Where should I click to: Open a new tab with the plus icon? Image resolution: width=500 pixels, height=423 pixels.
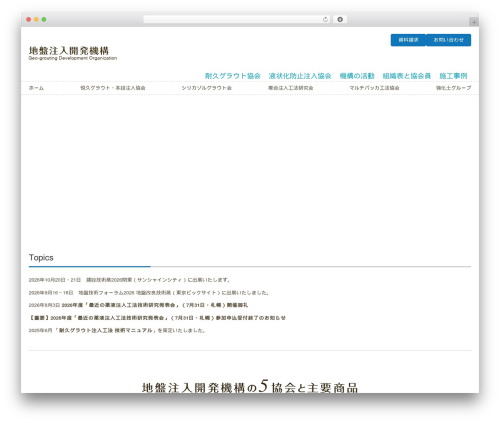tap(474, 22)
